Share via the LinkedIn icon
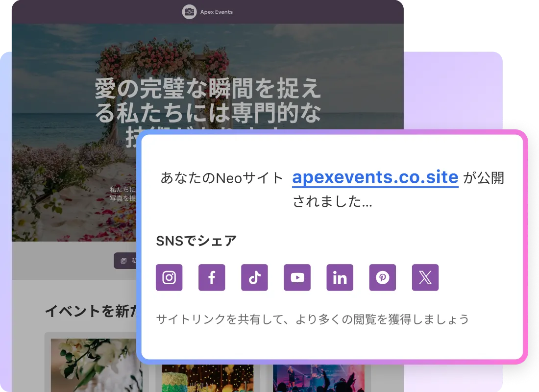539x392 pixels. [340, 277]
